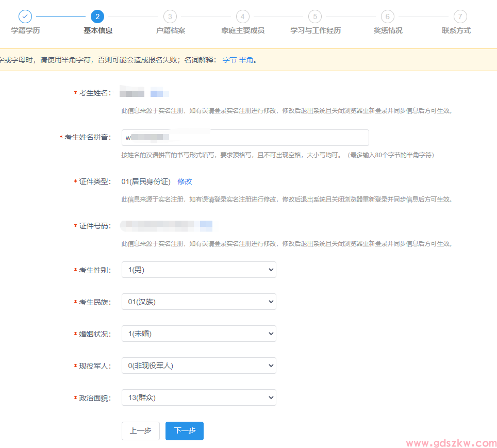497x448 pixels.
Task: Open the 考生民族 dropdown
Action: pyautogui.click(x=198, y=302)
